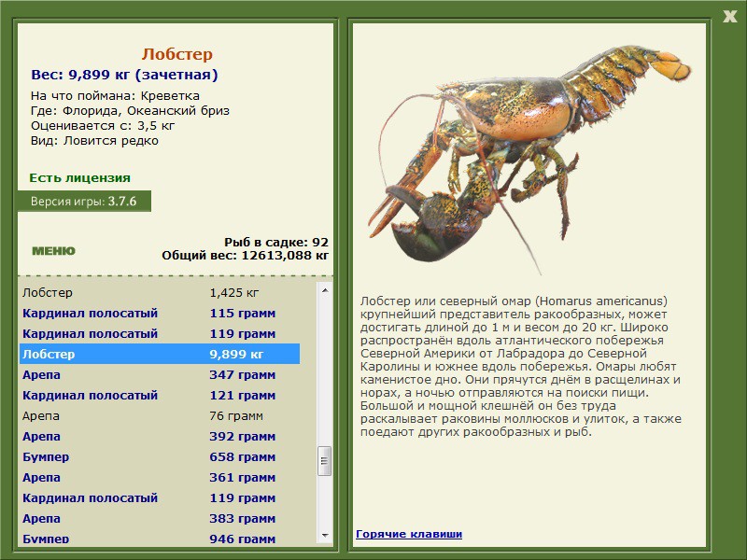
Task: Click the Лобстер title heading
Action: tap(176, 54)
